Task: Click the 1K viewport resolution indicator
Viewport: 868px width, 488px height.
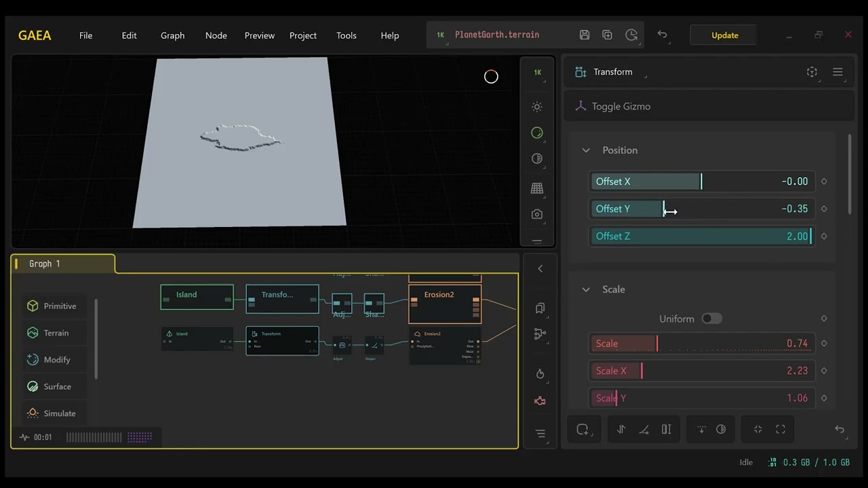Action: click(537, 73)
